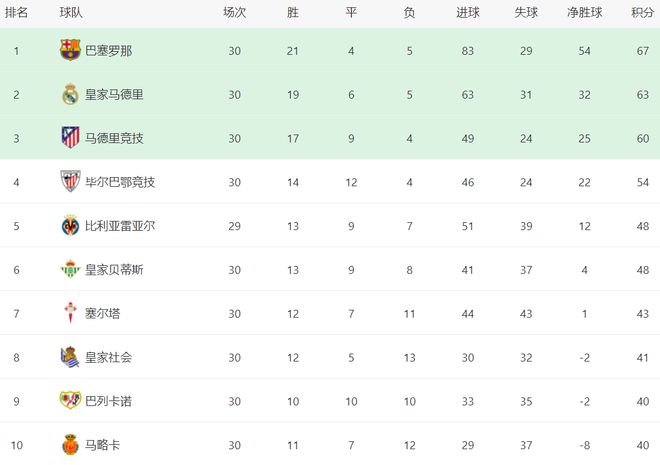Select team name 马略卡
Image resolution: width=660 pixels, height=465 pixels.
103,445
